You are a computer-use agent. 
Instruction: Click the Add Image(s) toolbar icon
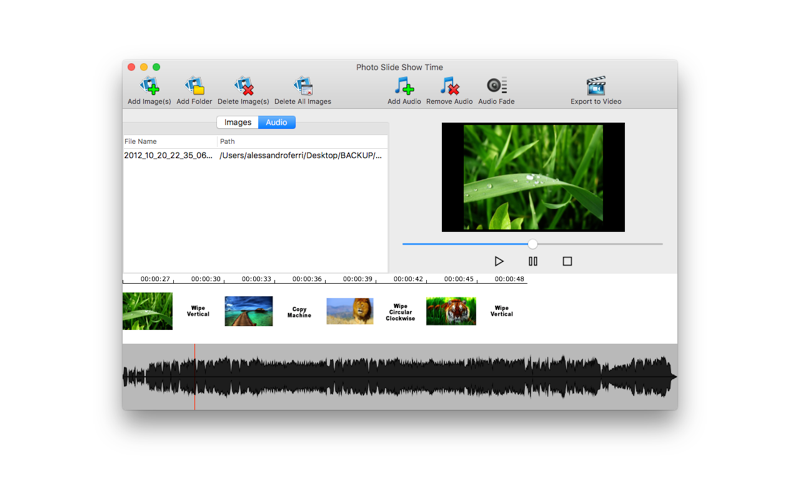149,87
